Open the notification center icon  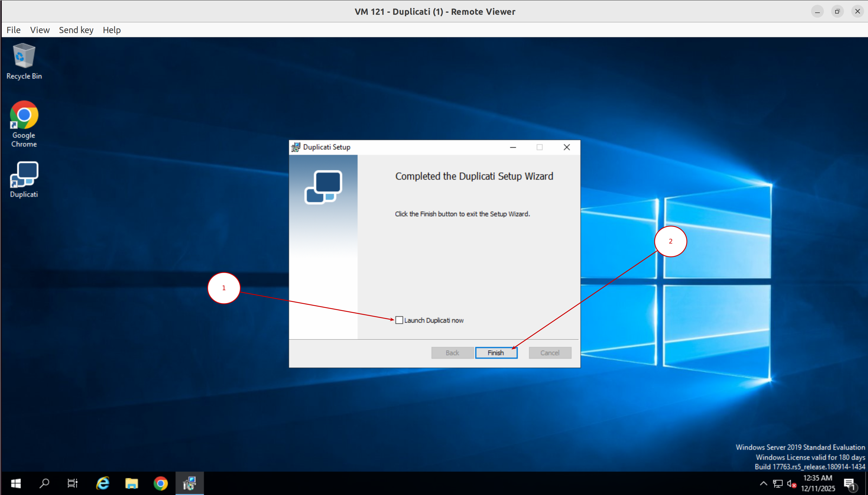coord(849,483)
